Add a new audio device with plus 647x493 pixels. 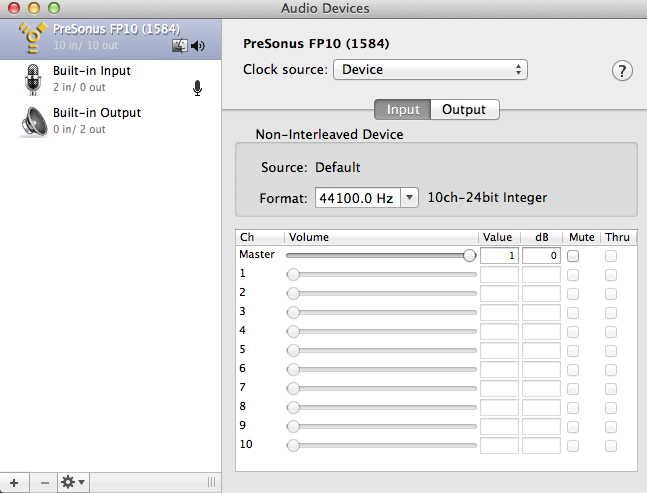click(14, 482)
